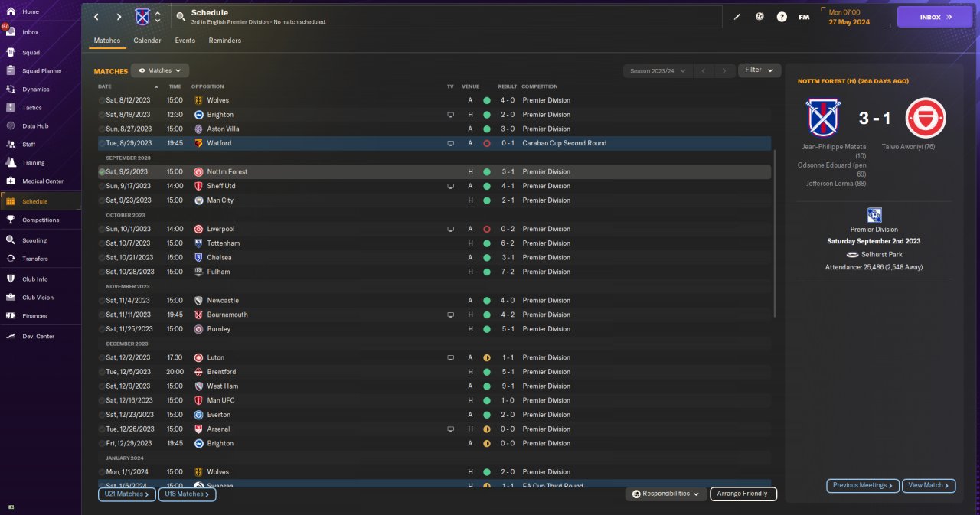980x515 pixels.
Task: Click the search magnifier icon
Action: [x=181, y=16]
